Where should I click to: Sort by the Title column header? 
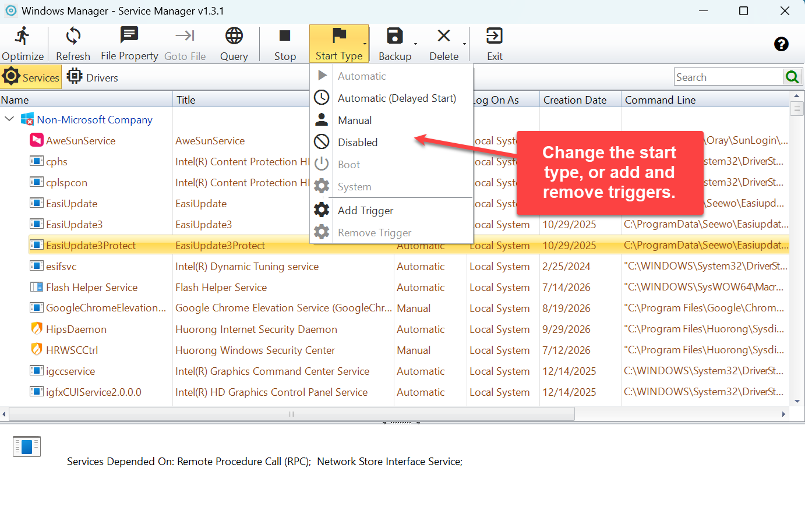(242, 100)
